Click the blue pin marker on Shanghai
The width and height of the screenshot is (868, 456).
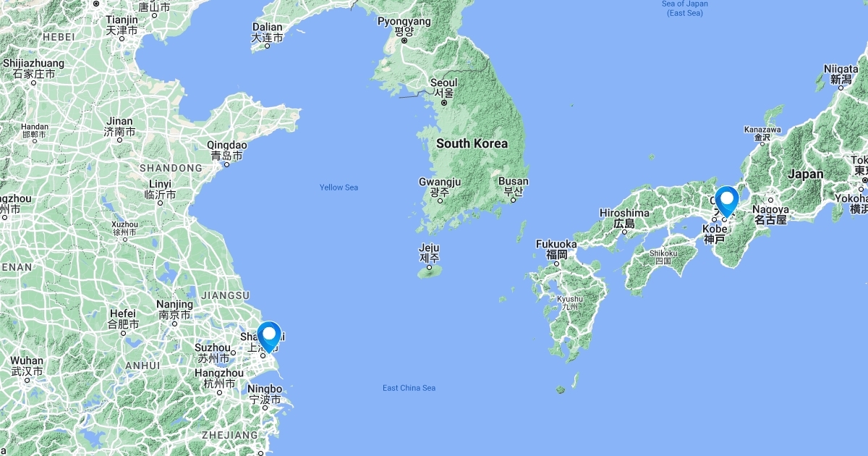[x=270, y=337]
